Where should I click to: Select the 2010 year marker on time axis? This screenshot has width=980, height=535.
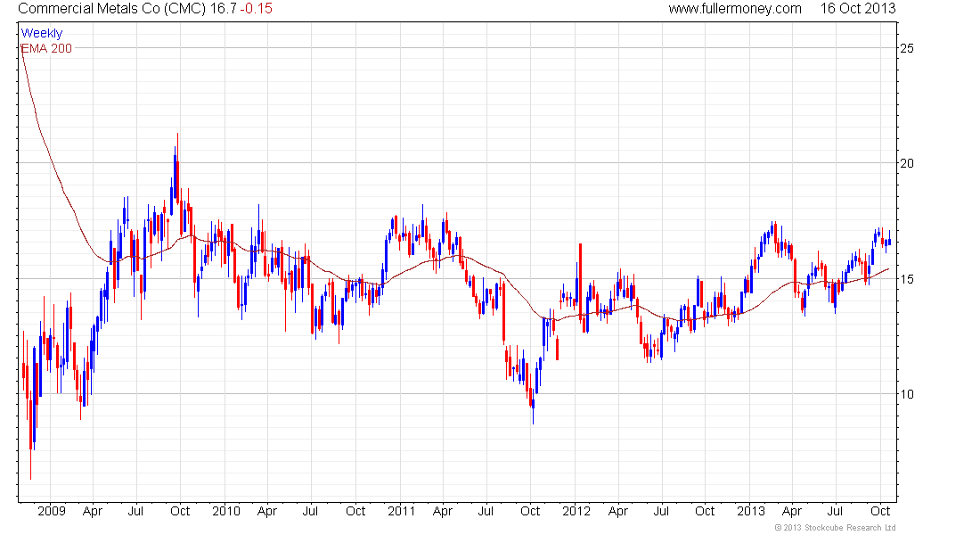coord(226,512)
